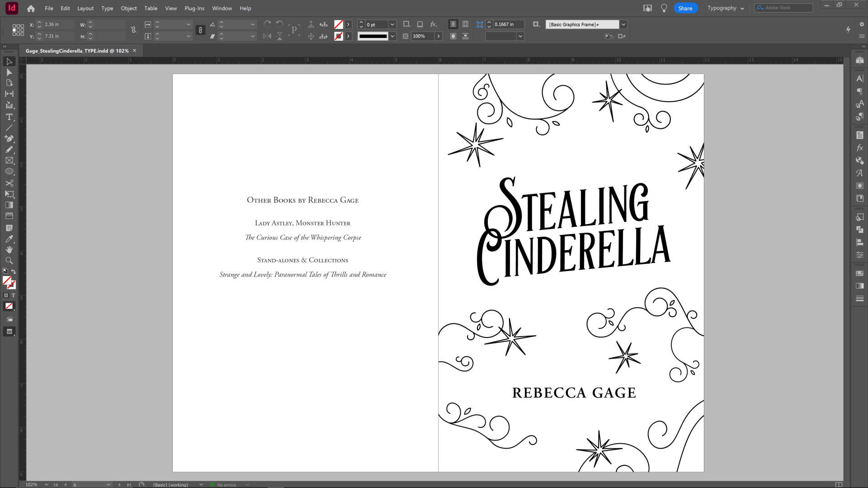Choose the Eyedropper tool
Viewport: 868px width, 488px height.
(9, 239)
